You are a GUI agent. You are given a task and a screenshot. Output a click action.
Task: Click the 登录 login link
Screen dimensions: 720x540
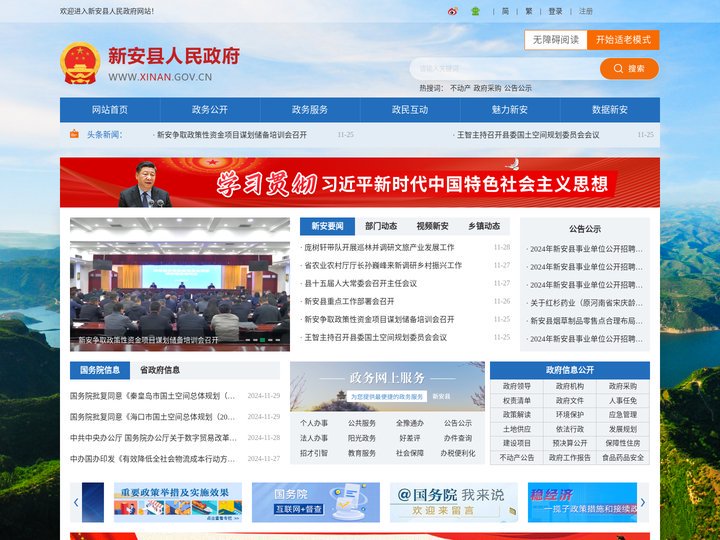coord(555,11)
